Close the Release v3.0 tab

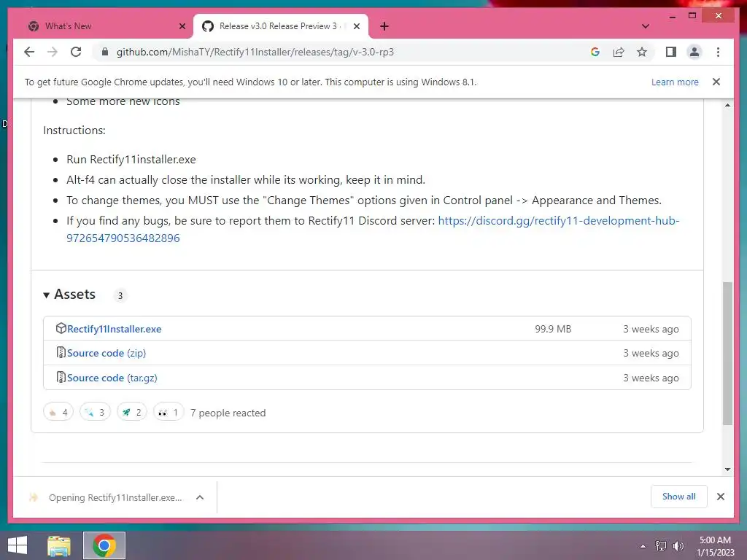(x=356, y=26)
